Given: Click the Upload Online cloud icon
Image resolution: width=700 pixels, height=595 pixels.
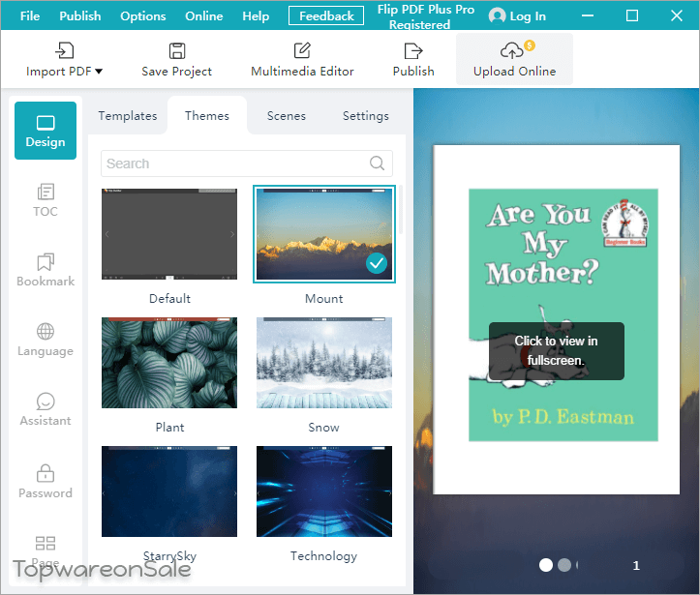Looking at the screenshot, I should 511,50.
